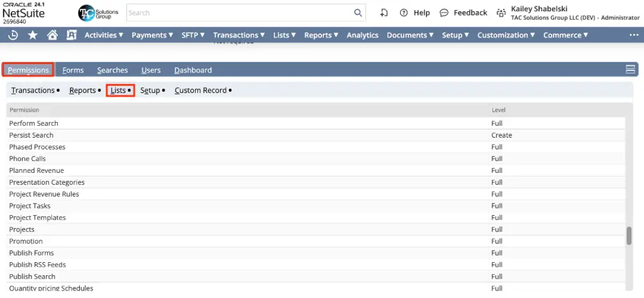Open the Payments menu
The image size is (644, 298).
(152, 35)
